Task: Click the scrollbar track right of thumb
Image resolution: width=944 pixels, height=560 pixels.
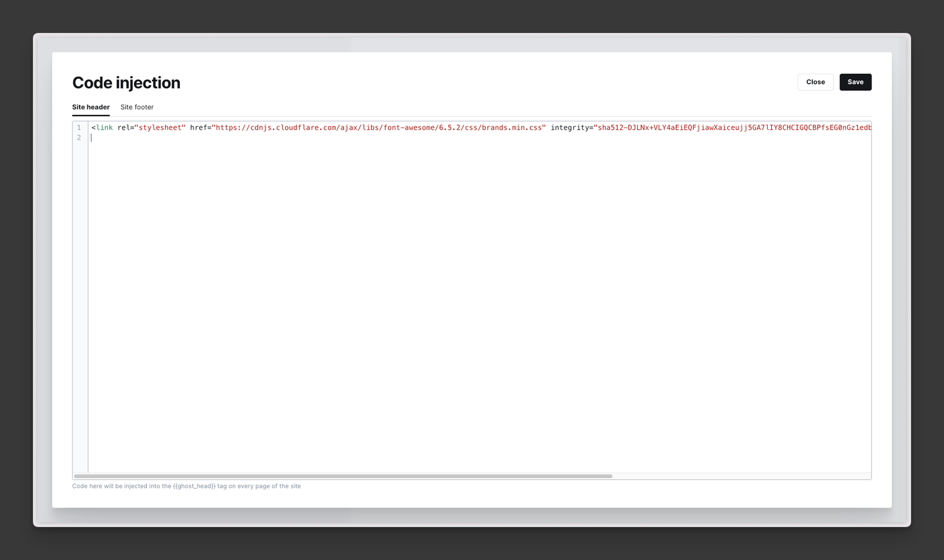Action: (x=737, y=476)
